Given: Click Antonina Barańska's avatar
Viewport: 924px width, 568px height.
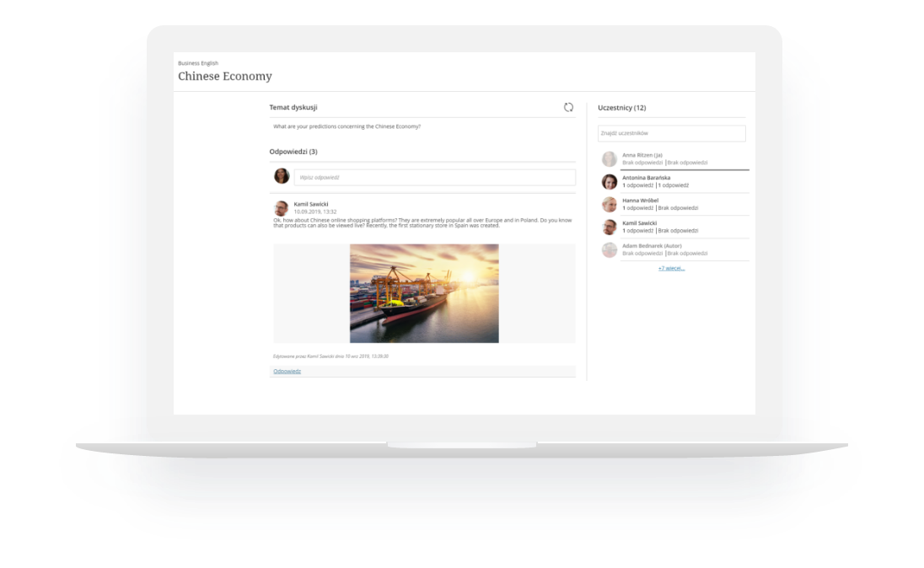Looking at the screenshot, I should (609, 181).
